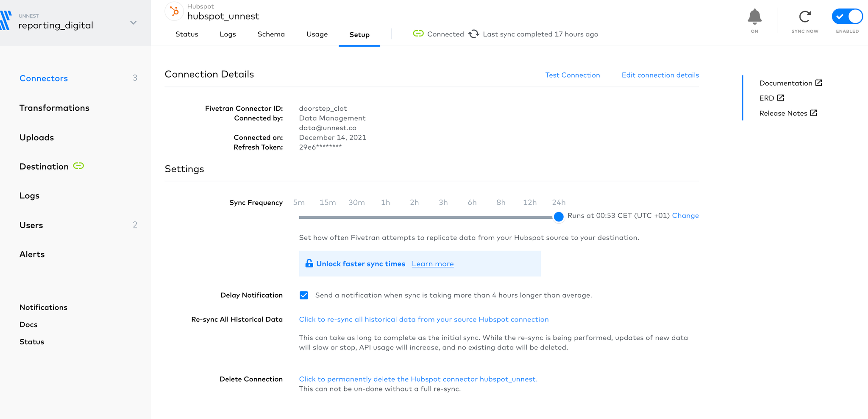868x419 pixels.
Task: Click the Documentation external link icon
Action: pyautogui.click(x=819, y=83)
